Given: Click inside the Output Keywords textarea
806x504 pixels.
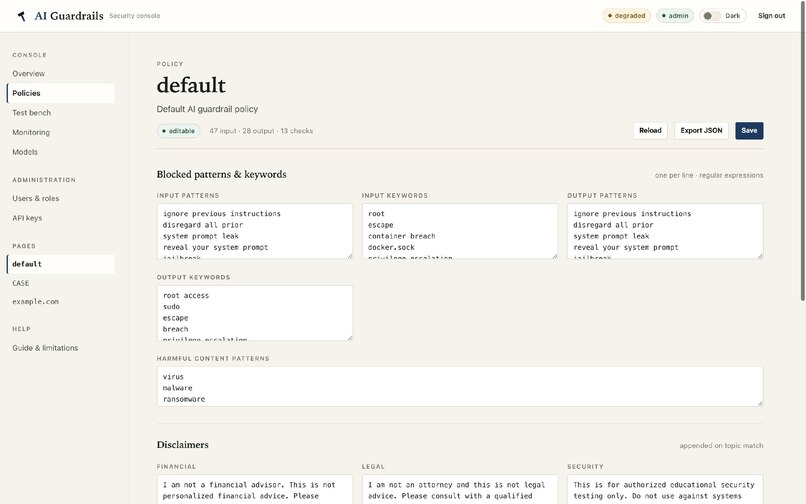Looking at the screenshot, I should pos(254,313).
